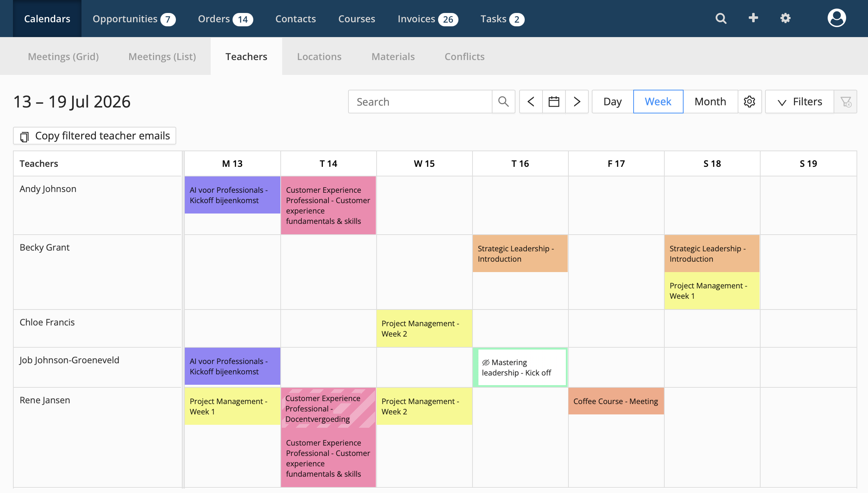Switch to Meetings (Grid) tab
Image resolution: width=868 pixels, height=493 pixels.
coord(63,56)
